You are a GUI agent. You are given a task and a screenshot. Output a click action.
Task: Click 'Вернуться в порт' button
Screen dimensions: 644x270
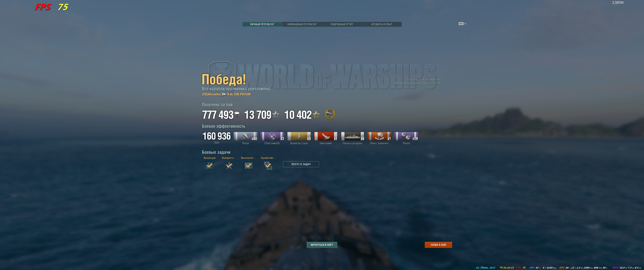[322, 245]
